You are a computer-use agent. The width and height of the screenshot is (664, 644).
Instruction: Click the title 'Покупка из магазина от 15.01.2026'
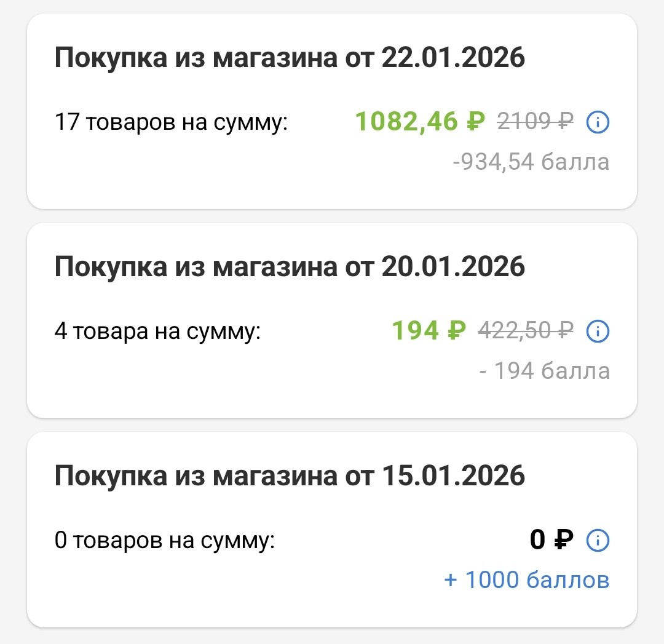point(290,476)
